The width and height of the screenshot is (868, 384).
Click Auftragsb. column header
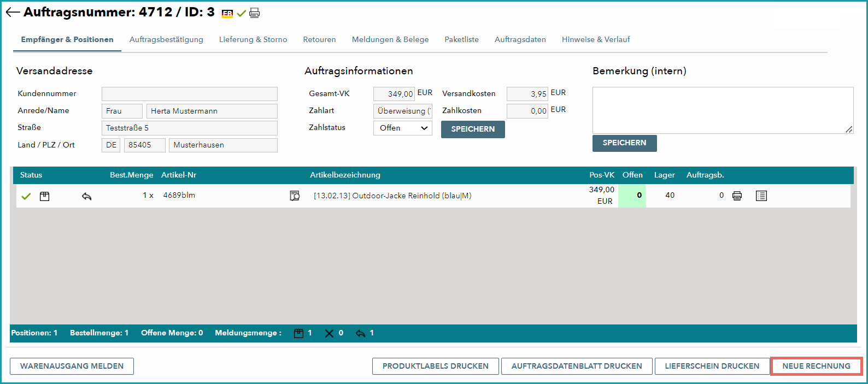(705, 175)
